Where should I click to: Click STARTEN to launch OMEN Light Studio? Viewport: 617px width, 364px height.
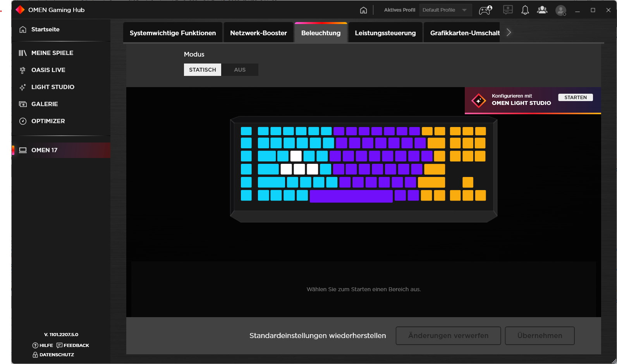coord(576,98)
